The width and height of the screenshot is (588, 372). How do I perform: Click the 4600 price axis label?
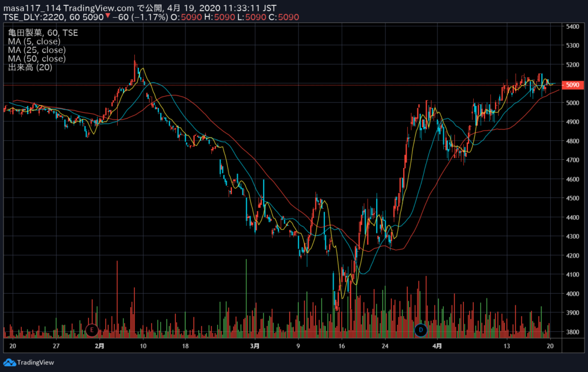(572, 179)
